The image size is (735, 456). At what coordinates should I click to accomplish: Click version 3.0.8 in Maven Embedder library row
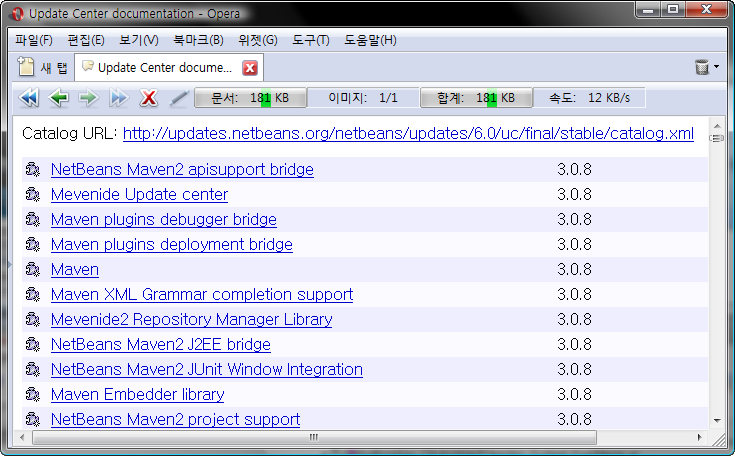click(x=574, y=394)
